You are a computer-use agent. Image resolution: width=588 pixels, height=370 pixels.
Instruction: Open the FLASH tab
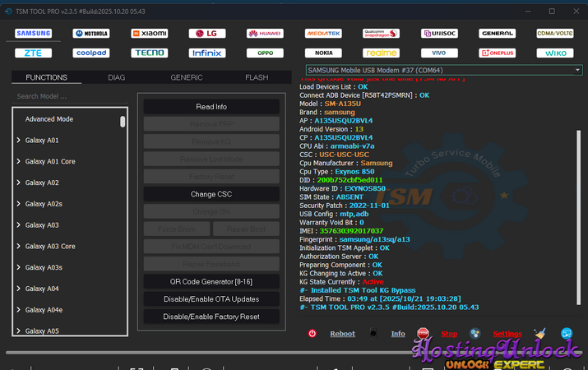coord(257,77)
